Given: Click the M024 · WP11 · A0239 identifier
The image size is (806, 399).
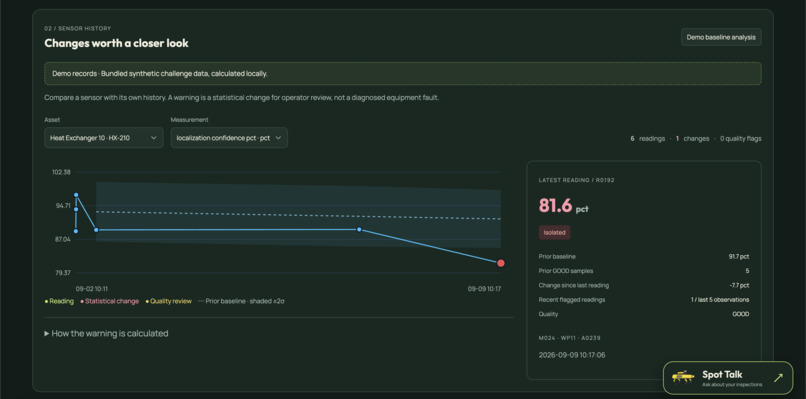Looking at the screenshot, I should click(x=570, y=338).
